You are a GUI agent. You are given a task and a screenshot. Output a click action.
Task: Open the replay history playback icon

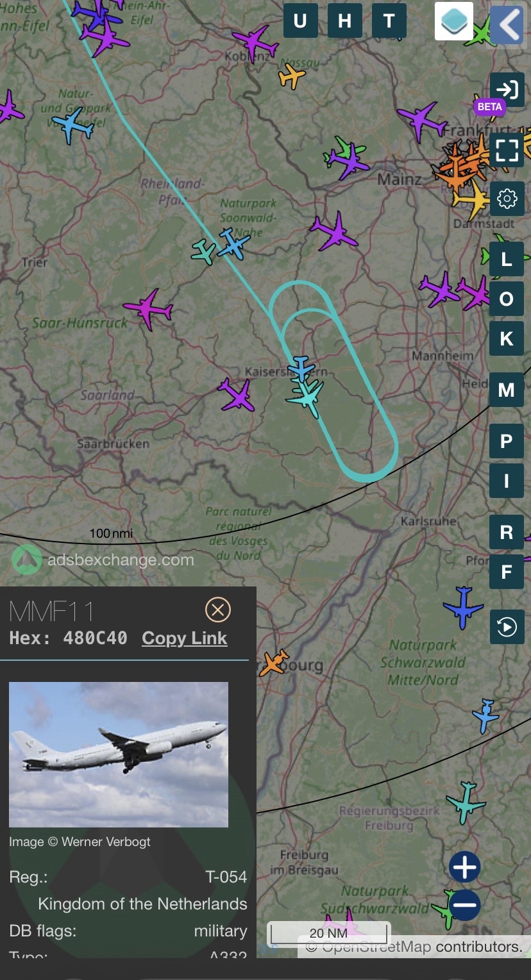pyautogui.click(x=507, y=627)
